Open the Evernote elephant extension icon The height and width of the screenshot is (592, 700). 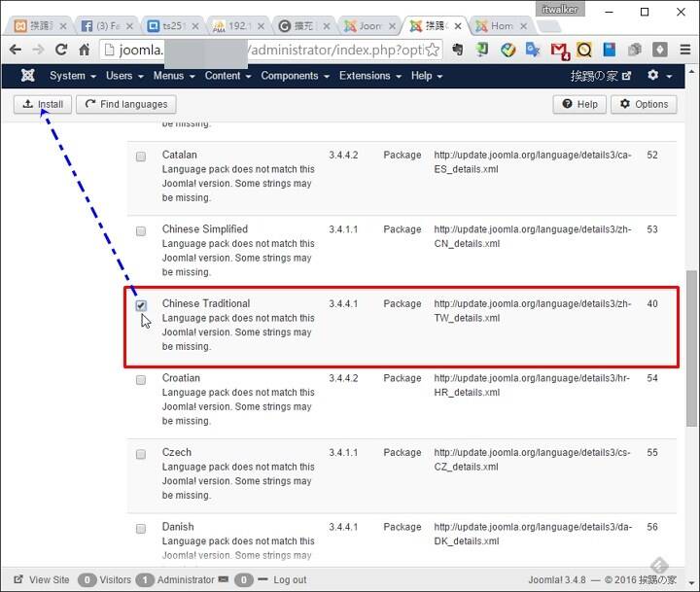click(457, 50)
